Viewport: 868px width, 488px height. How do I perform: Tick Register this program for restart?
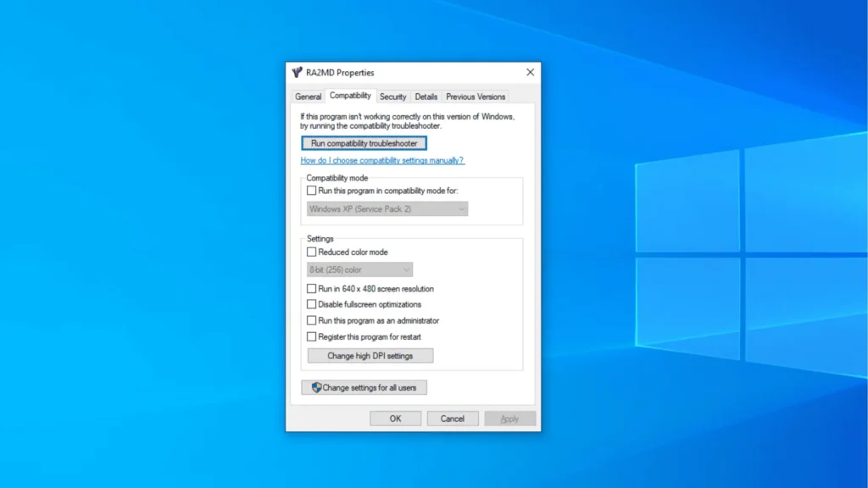tap(312, 336)
